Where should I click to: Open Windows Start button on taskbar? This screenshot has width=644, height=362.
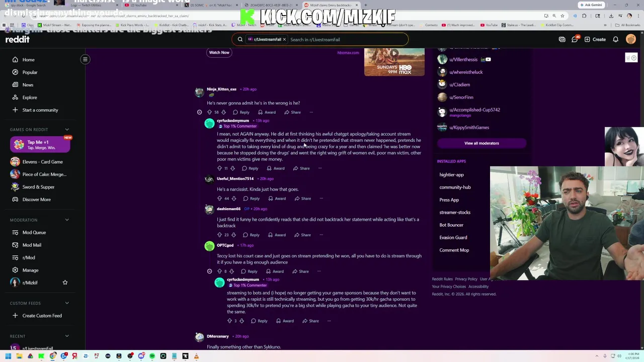[x=8, y=356]
